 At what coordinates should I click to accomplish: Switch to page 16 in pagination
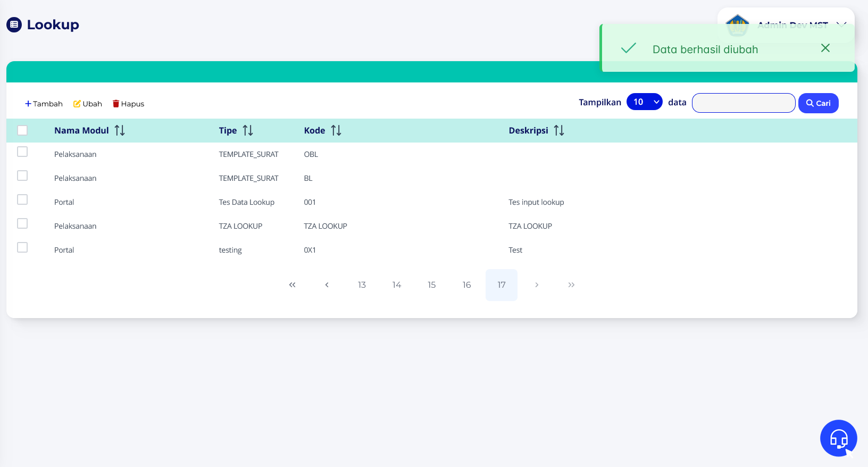coord(466,285)
